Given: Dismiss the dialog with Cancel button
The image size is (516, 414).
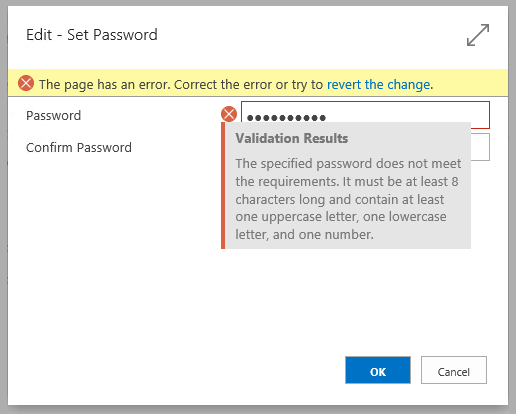Looking at the screenshot, I should click(x=454, y=370).
